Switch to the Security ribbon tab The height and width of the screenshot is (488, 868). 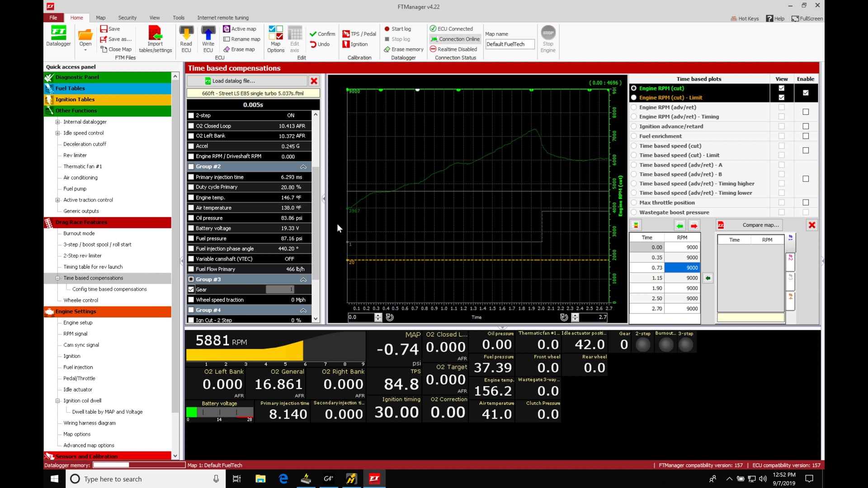pyautogui.click(x=127, y=18)
